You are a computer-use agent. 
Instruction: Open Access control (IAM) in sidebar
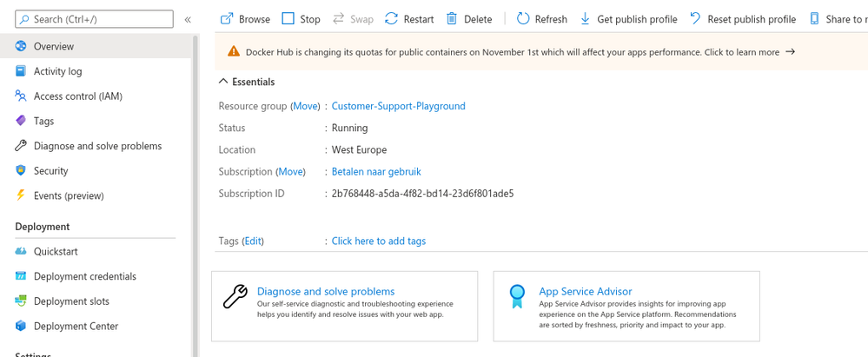[x=77, y=96]
